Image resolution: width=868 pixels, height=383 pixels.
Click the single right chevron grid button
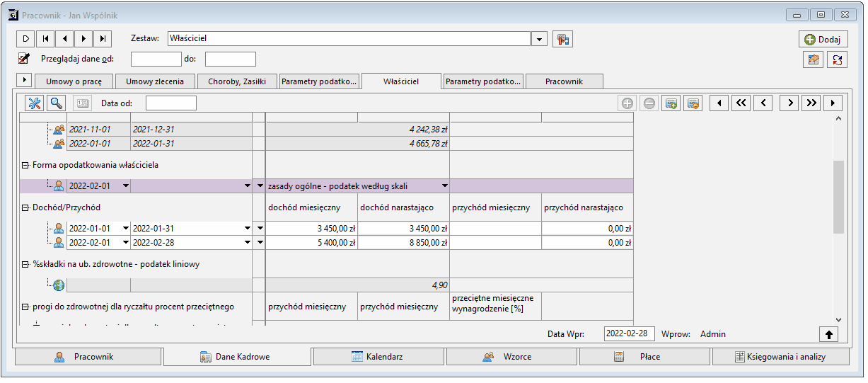pyautogui.click(x=789, y=103)
